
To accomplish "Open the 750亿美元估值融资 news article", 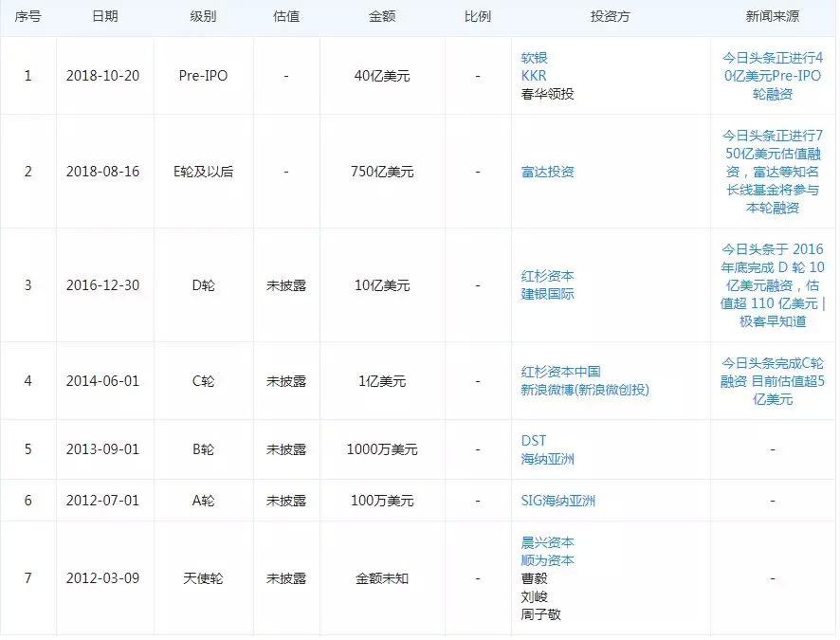I will (x=774, y=172).
